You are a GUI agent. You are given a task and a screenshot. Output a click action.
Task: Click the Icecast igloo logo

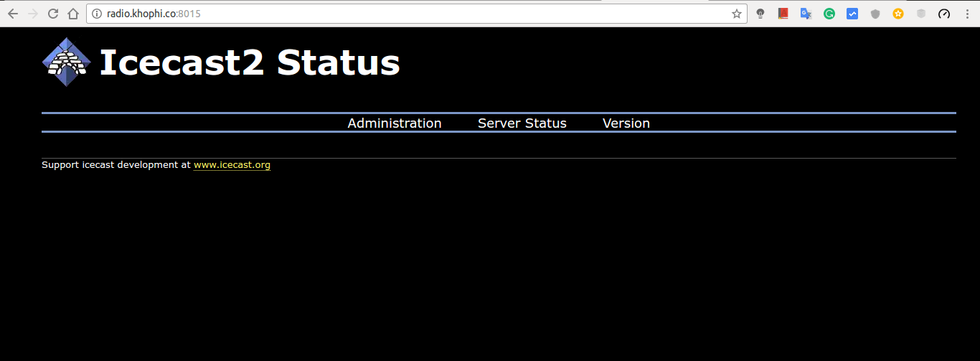pyautogui.click(x=67, y=62)
